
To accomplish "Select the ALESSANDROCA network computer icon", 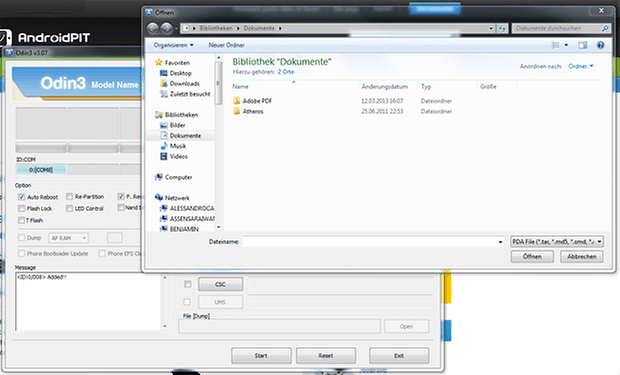I will (x=164, y=208).
